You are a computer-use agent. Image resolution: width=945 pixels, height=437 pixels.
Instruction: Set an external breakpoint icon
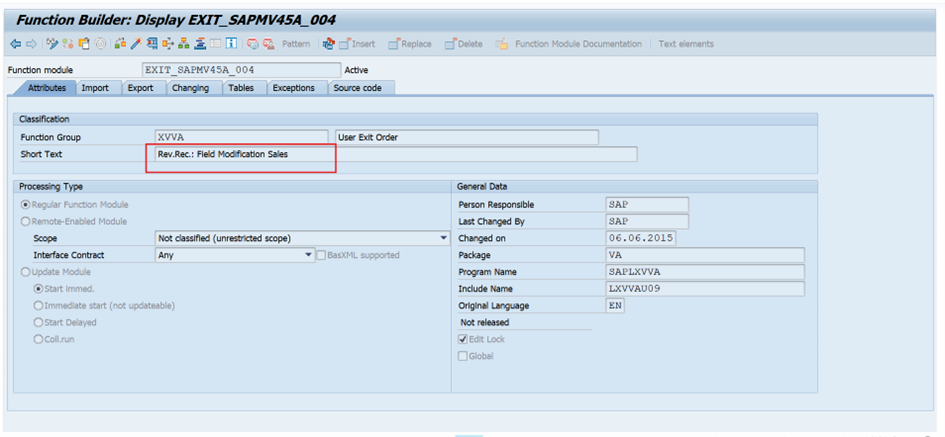(268, 44)
